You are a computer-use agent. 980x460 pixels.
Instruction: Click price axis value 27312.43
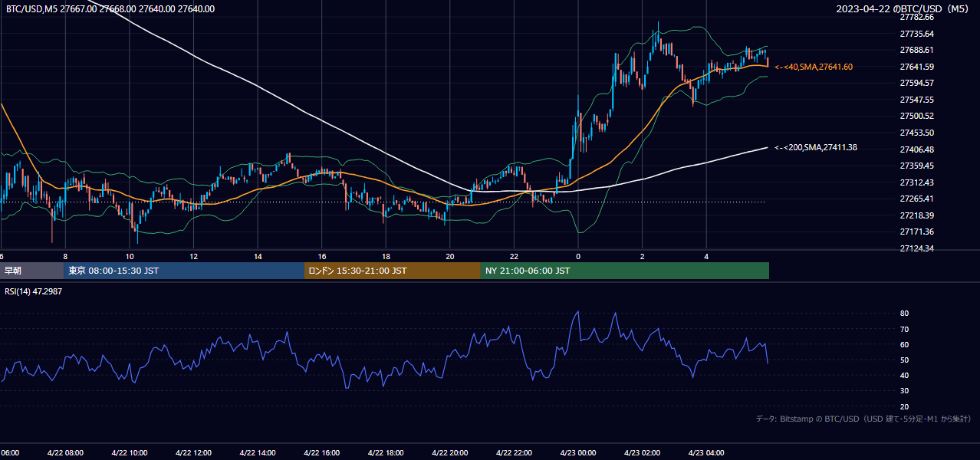coord(916,182)
